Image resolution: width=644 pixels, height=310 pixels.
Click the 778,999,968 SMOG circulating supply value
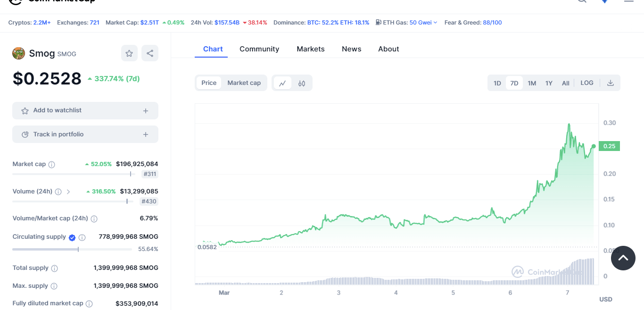[x=128, y=237]
